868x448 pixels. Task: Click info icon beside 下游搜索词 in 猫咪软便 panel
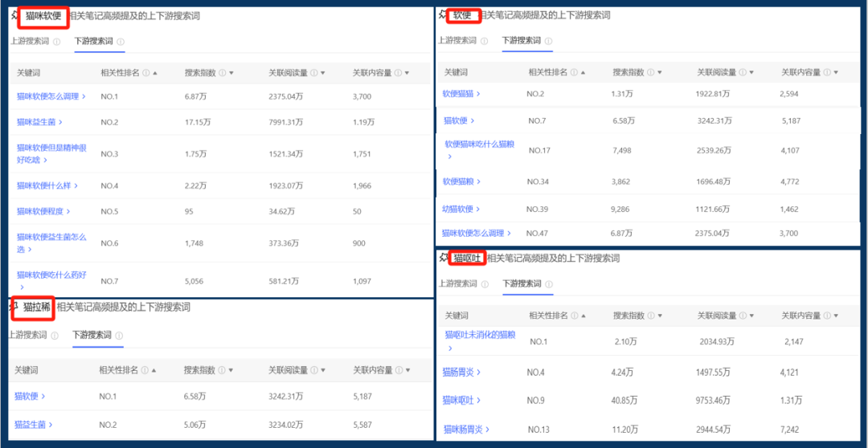121,42
